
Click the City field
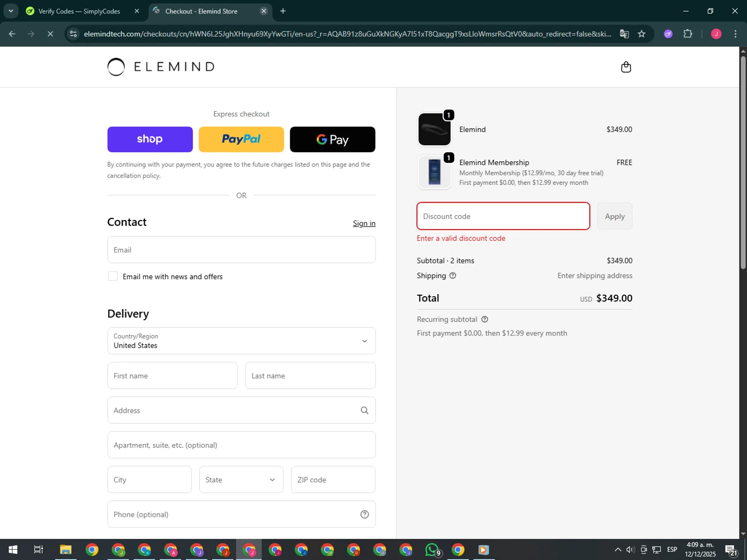pyautogui.click(x=149, y=480)
